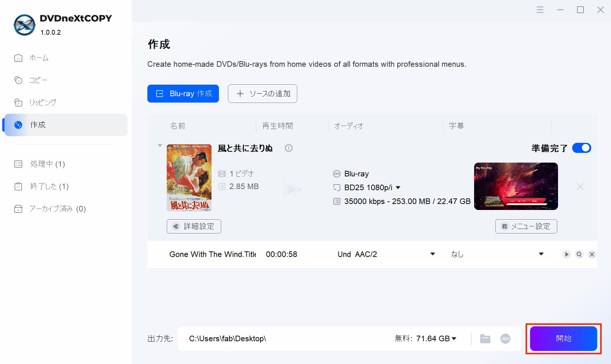Image resolution: width=611 pixels, height=364 pixels.
Task: Minimize the DVDneXtCOPY window
Action: coord(560,10)
